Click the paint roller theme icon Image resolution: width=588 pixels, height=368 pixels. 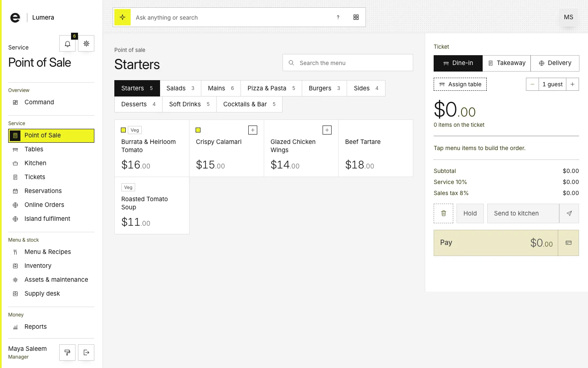point(67,352)
